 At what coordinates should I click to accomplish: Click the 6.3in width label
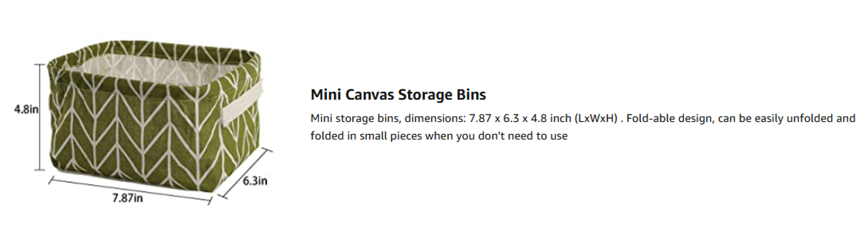tap(255, 181)
